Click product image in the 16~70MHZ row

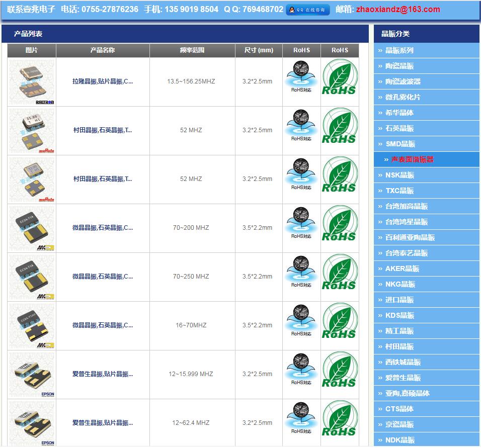(x=32, y=325)
